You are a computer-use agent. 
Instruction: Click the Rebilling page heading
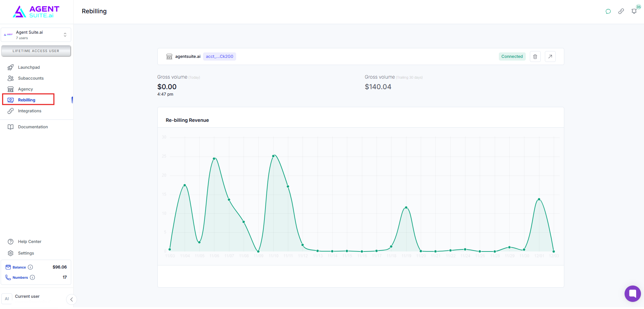click(94, 11)
